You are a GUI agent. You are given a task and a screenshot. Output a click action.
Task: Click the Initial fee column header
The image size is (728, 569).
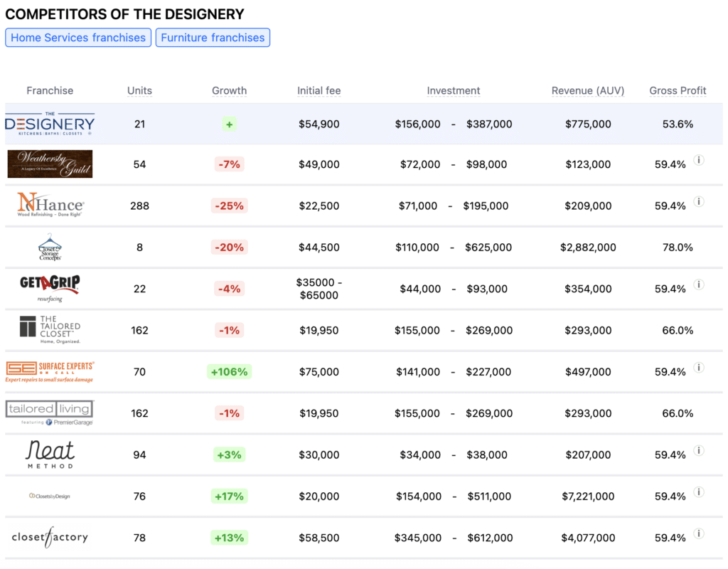(319, 90)
